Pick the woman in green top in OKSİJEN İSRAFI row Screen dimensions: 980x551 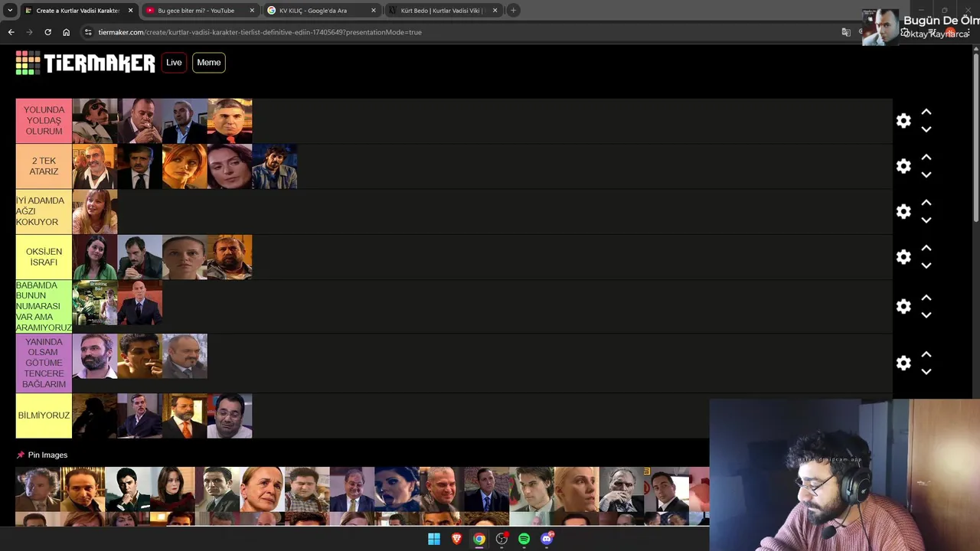pos(95,256)
